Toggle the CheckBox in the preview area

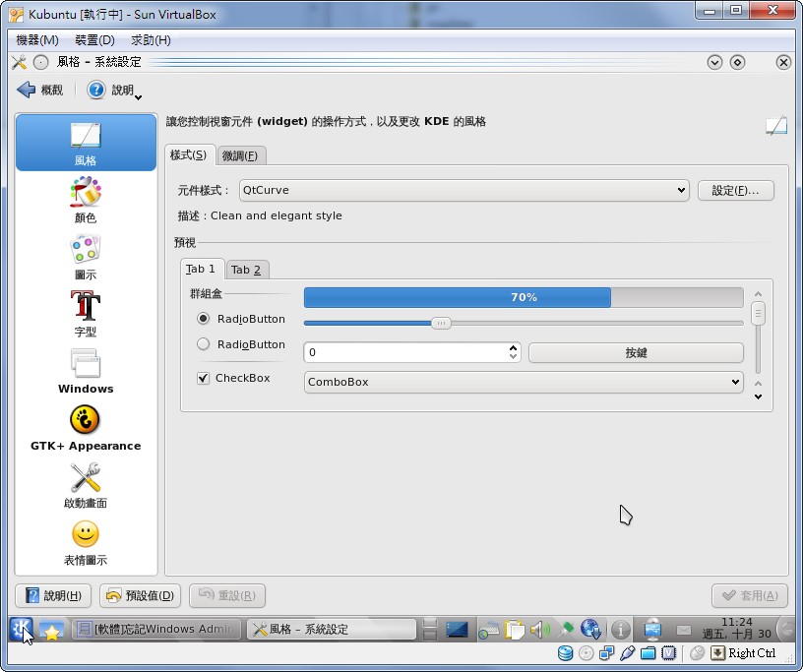[x=203, y=378]
